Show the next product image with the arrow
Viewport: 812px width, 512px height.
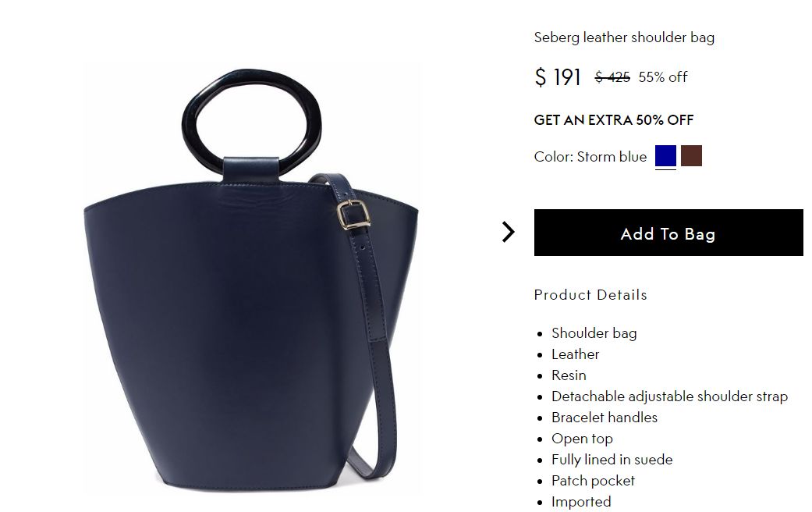(508, 232)
